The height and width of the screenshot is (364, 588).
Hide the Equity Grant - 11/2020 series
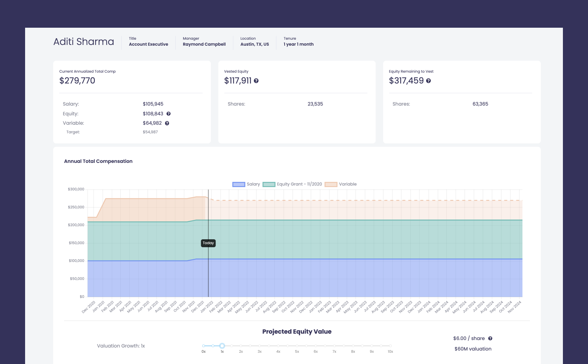292,184
